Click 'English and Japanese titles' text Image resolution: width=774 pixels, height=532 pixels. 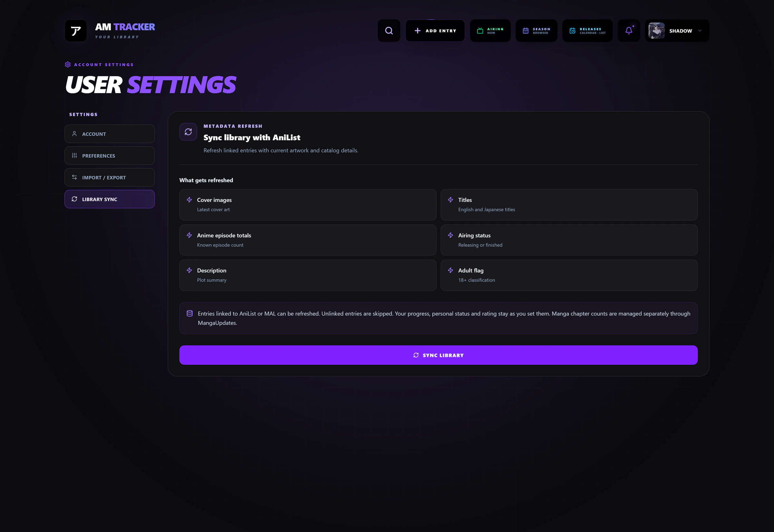486,209
